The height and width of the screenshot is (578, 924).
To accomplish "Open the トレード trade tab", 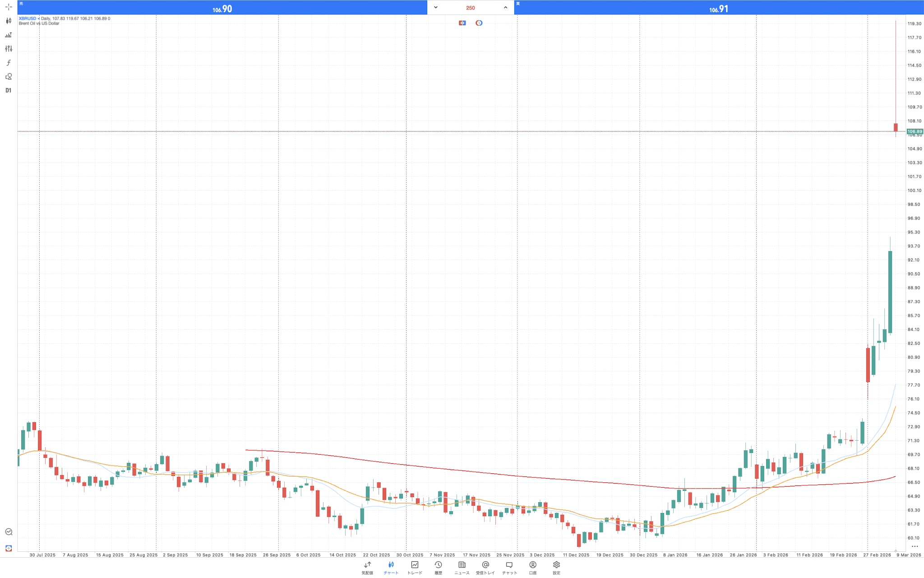I will 415,568.
